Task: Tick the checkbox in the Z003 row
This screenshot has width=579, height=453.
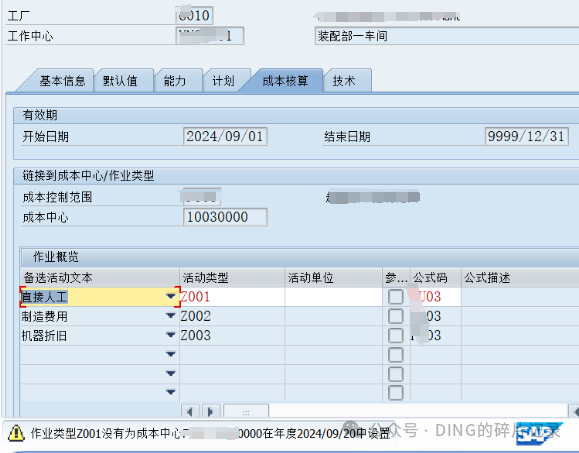Action: [x=395, y=336]
